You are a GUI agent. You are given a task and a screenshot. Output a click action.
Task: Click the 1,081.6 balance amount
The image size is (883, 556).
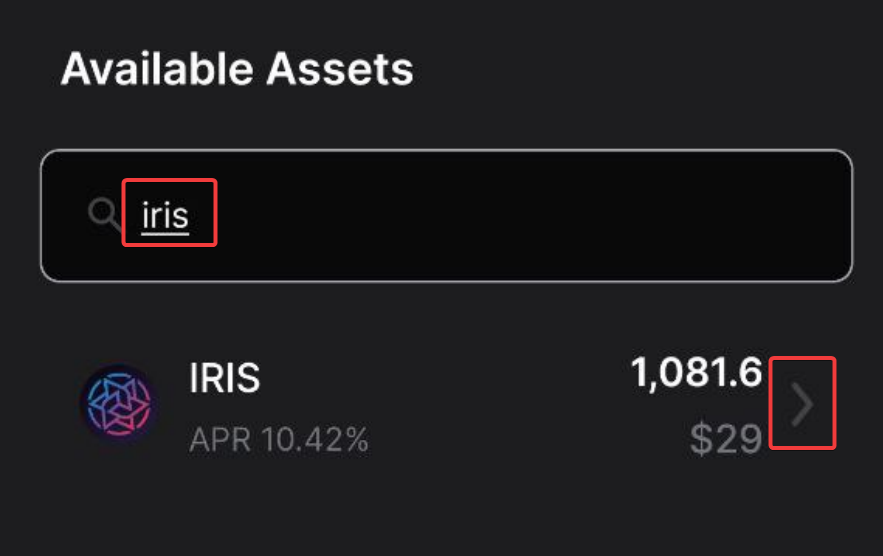pos(696,375)
